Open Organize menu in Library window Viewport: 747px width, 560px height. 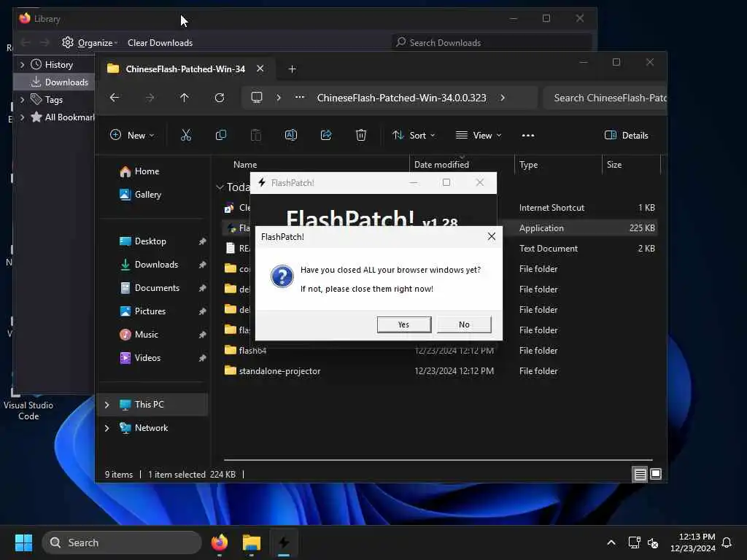point(90,43)
